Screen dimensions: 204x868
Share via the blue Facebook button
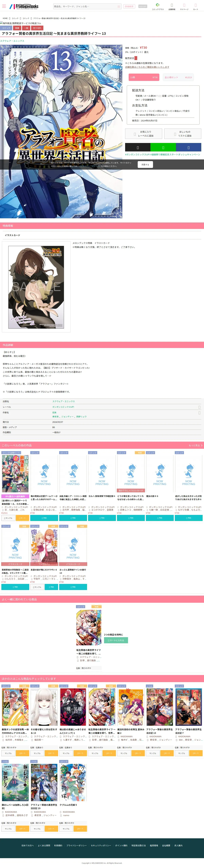189,148
